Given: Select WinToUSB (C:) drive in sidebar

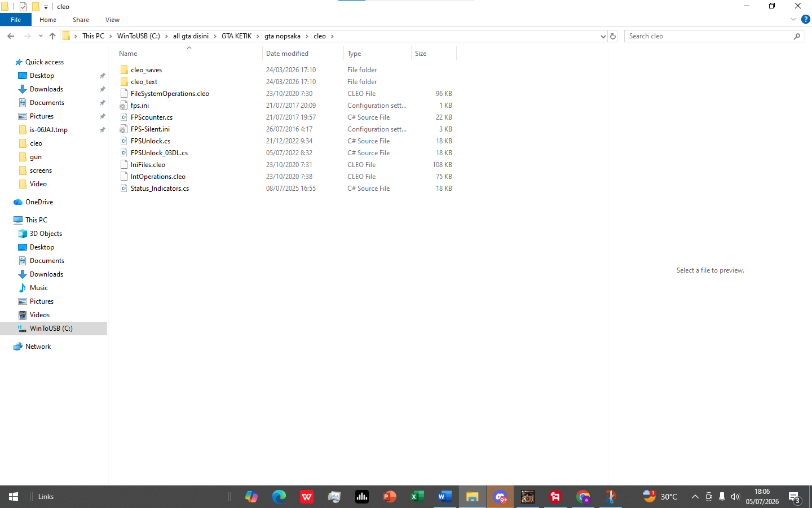Looking at the screenshot, I should click(x=54, y=329).
